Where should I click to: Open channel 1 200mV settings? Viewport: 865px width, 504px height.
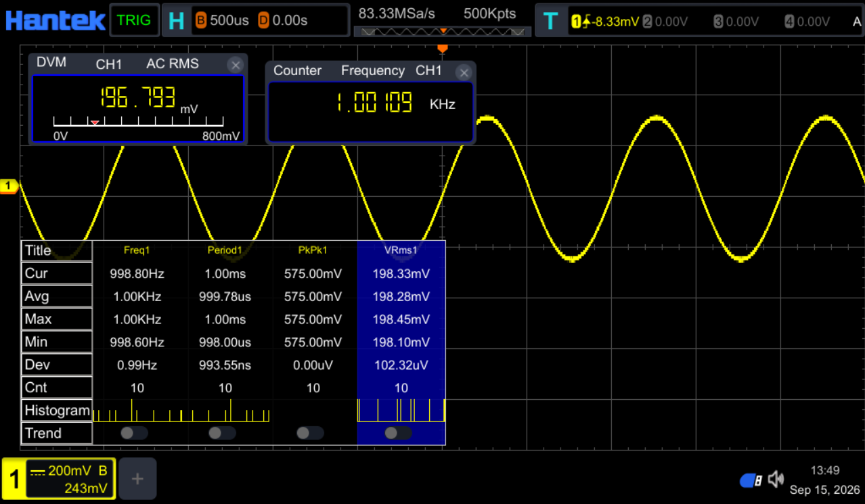pos(59,480)
